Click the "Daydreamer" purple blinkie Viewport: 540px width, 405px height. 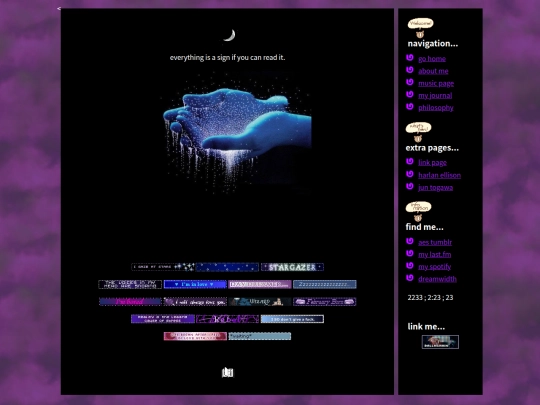[x=260, y=284]
